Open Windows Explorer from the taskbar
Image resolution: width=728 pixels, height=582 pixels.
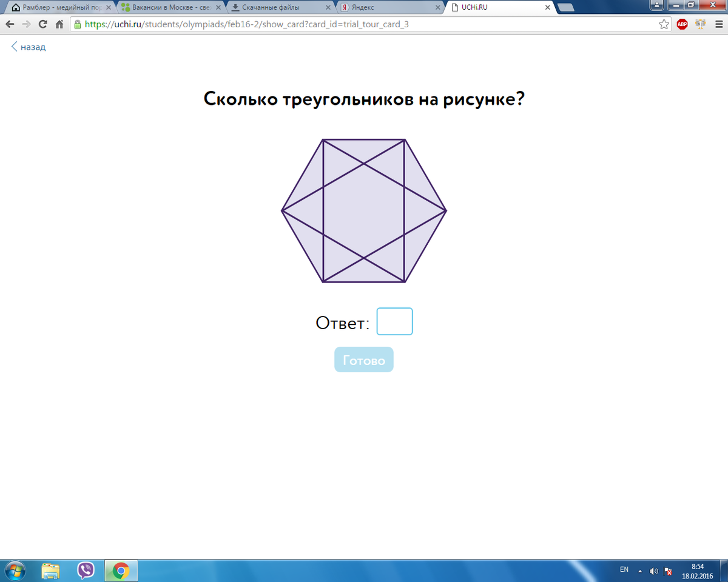tap(51, 570)
